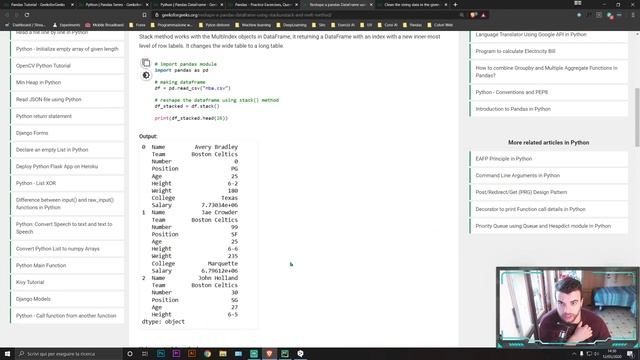Open 'Mobile Broadband' bookmark
This screenshot has height=360, width=640.
pos(104,25)
